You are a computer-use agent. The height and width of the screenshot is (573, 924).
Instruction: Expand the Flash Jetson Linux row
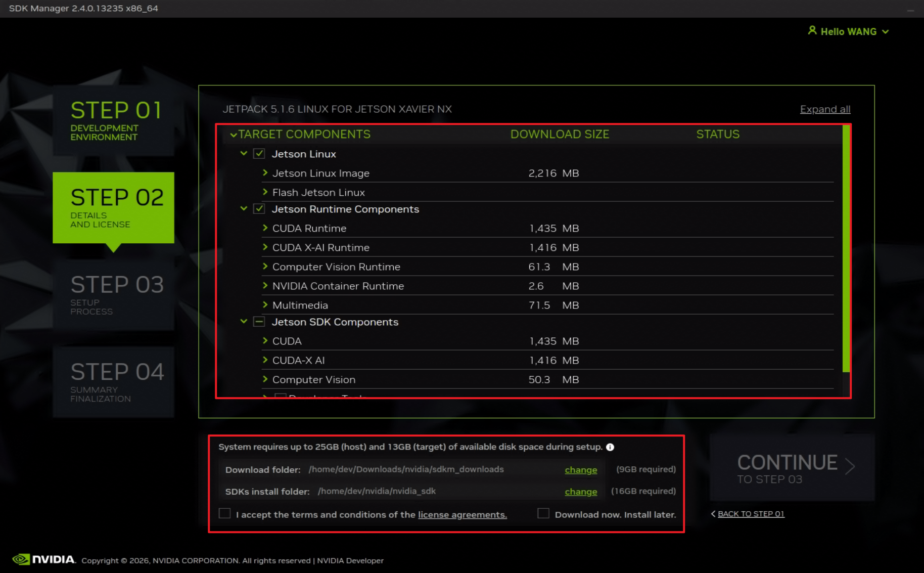pos(265,192)
